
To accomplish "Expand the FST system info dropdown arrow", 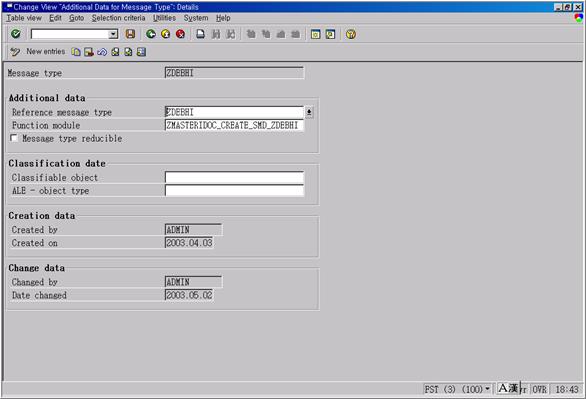I will (487, 389).
